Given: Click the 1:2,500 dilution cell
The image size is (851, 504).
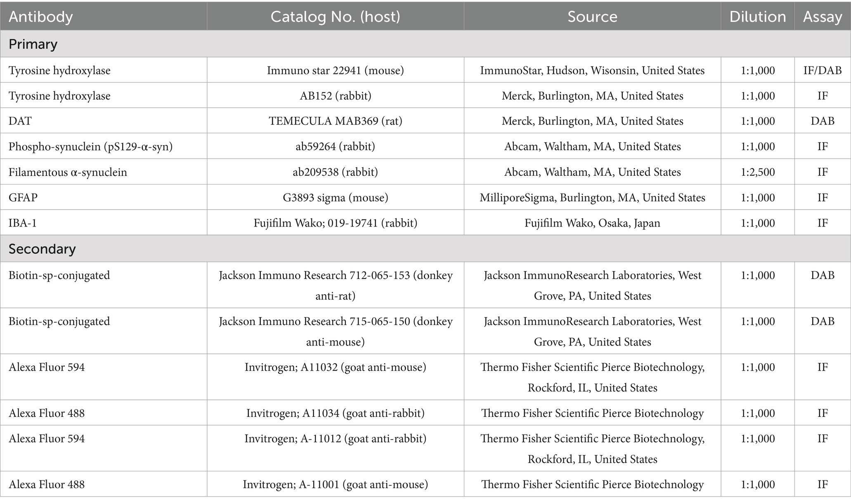Looking at the screenshot, I should (758, 172).
